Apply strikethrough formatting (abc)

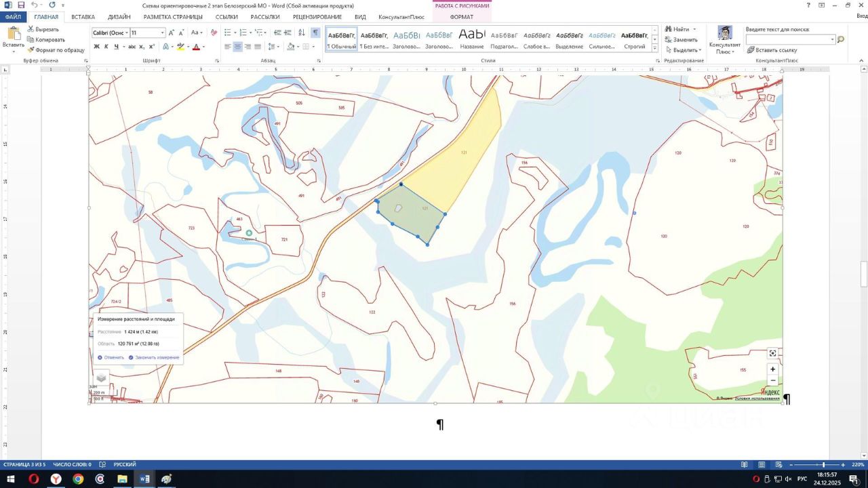tap(132, 47)
